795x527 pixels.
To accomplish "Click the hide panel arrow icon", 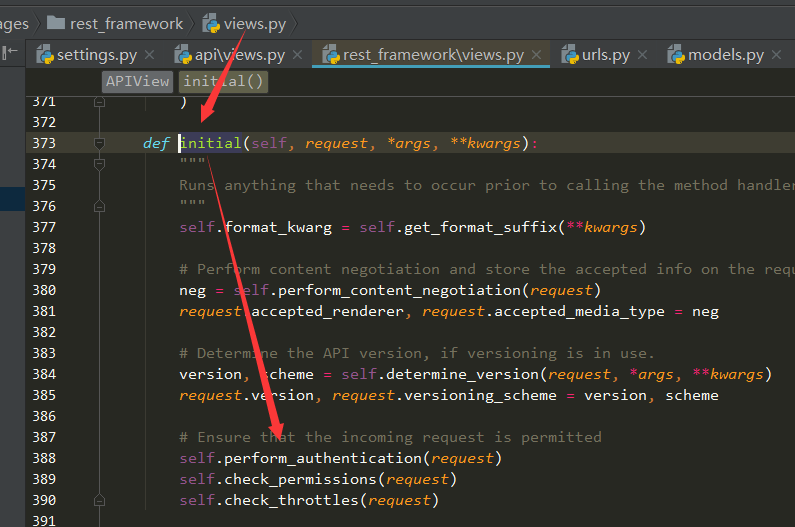I will [x=10, y=52].
